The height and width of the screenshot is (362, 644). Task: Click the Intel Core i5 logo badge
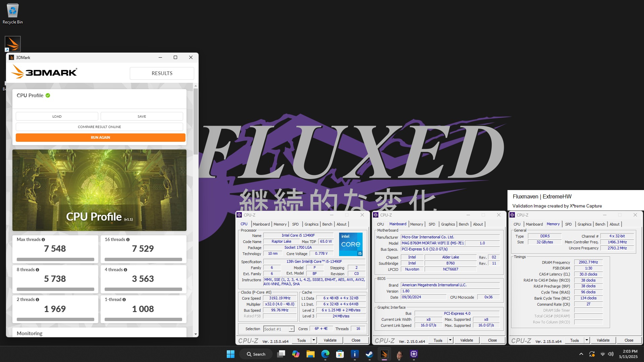[x=351, y=244]
